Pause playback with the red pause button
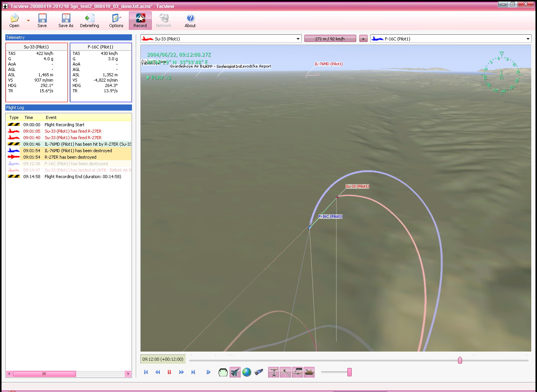The width and height of the screenshot is (537, 392). point(169,372)
